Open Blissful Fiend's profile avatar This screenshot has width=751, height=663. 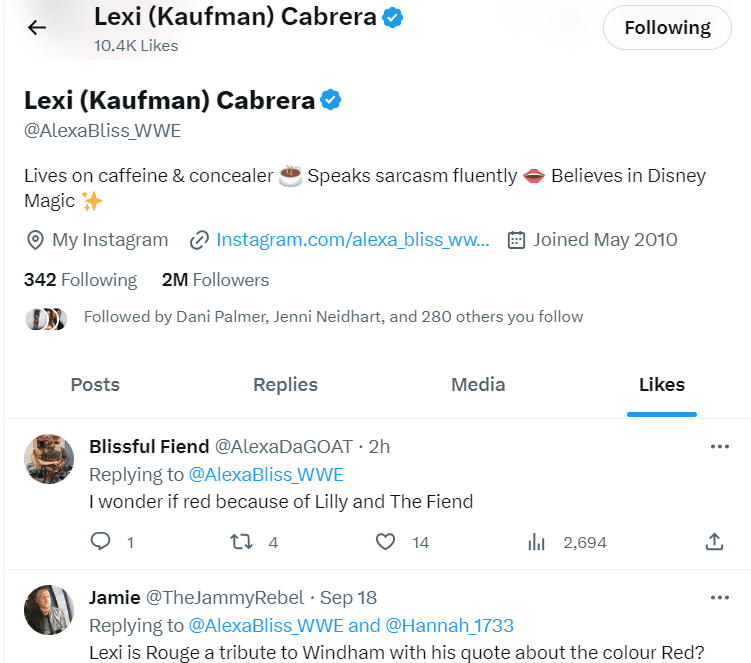49,460
